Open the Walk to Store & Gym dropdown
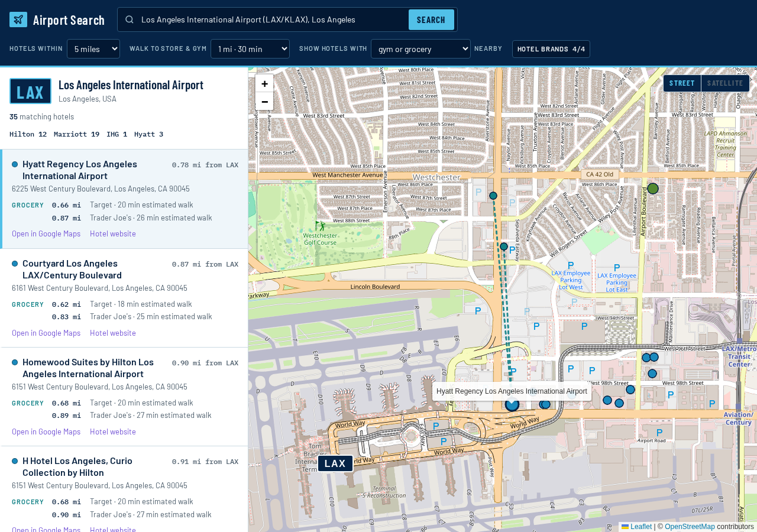This screenshot has width=757, height=532. click(x=250, y=48)
